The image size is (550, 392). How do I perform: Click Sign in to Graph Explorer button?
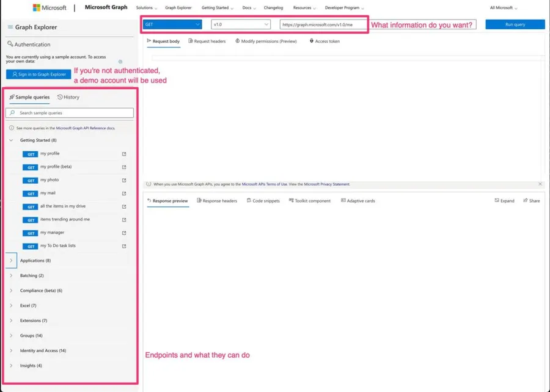pos(38,74)
